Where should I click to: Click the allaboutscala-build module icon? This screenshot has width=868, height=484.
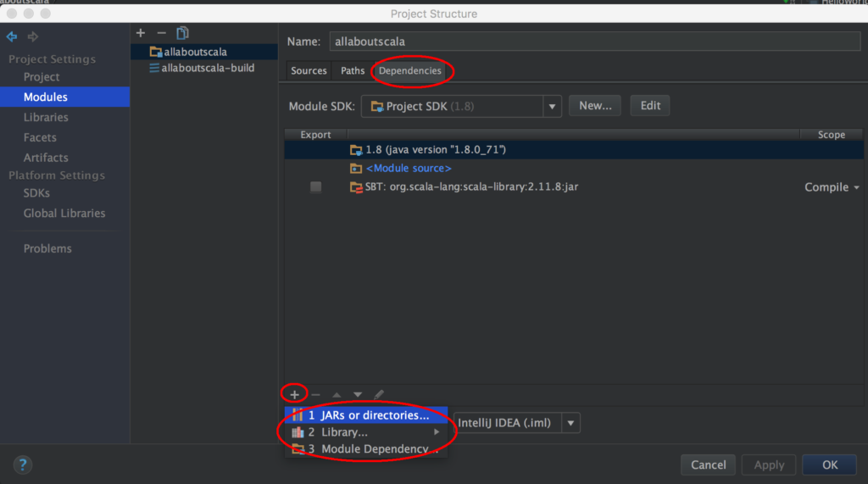pos(154,68)
